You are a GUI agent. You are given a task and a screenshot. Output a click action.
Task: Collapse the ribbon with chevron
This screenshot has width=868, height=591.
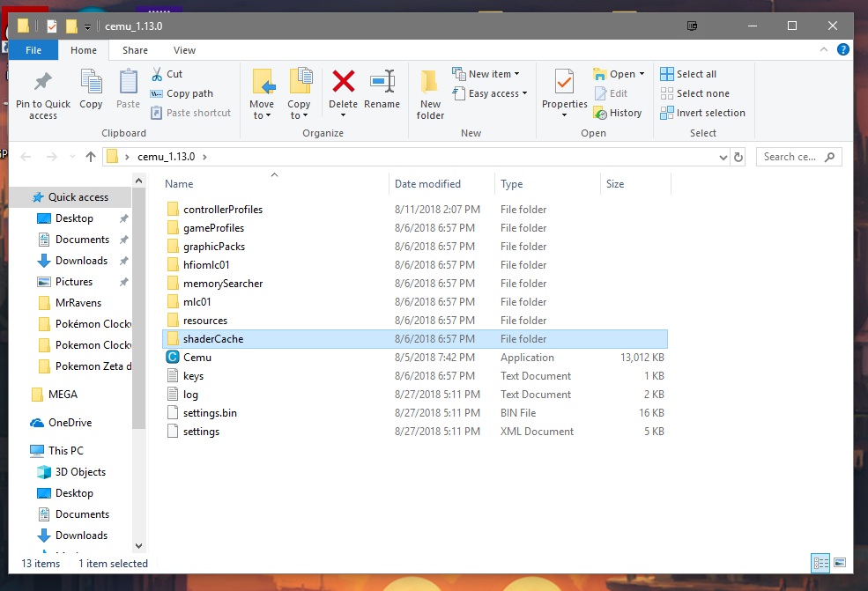824,50
